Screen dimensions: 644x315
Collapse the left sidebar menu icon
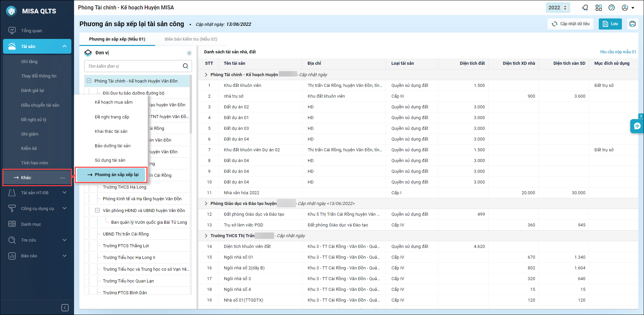coord(65,308)
